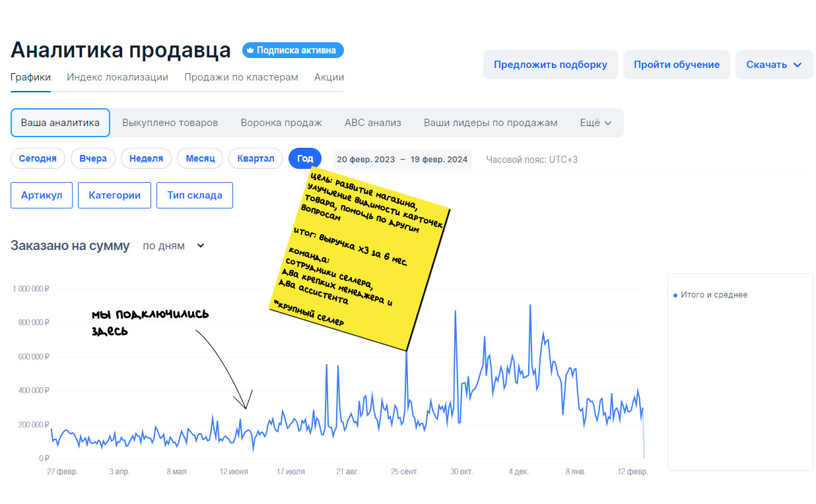Click the 21 авг. date label
This screenshot has height=504, width=816.
tap(348, 472)
